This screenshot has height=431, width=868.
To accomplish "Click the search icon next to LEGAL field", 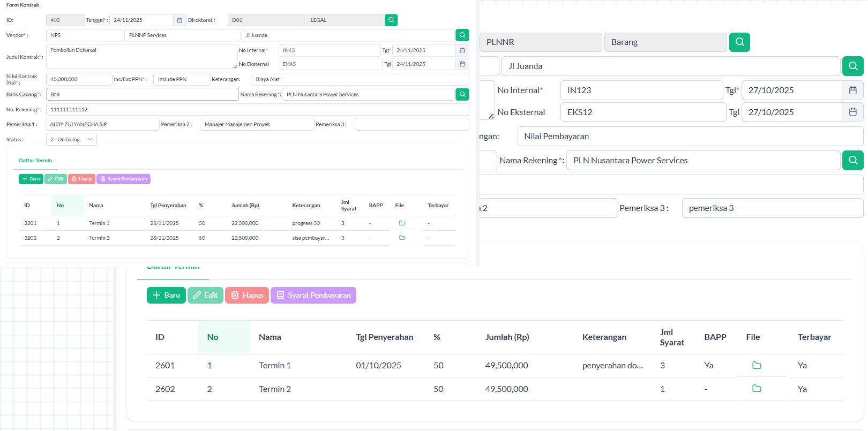I will (391, 20).
